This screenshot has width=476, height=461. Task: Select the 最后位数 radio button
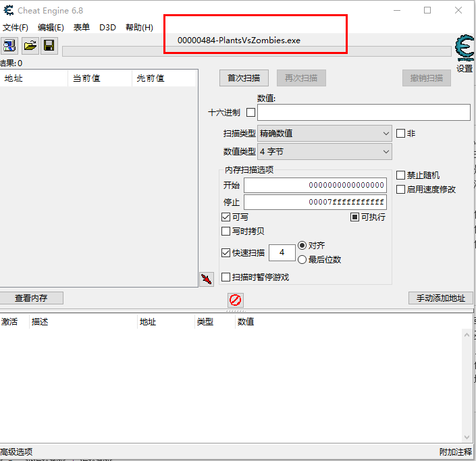click(x=302, y=259)
